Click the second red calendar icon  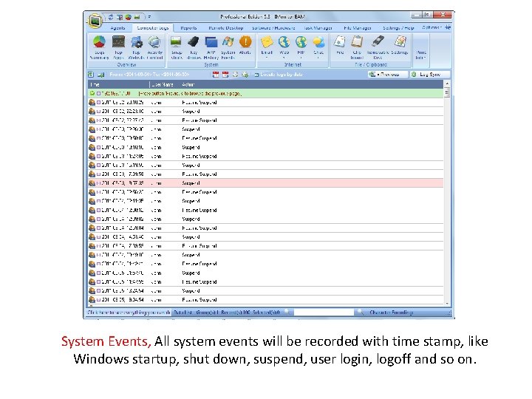point(225,75)
